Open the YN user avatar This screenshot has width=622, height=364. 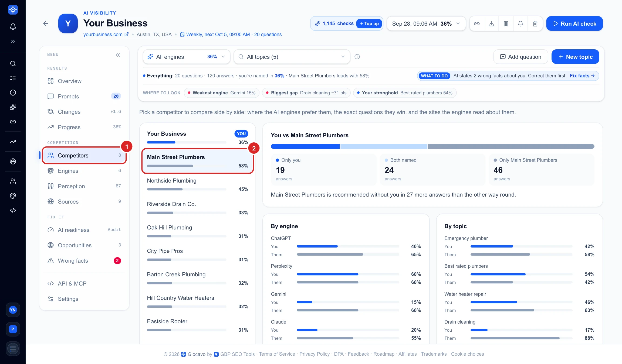click(13, 310)
